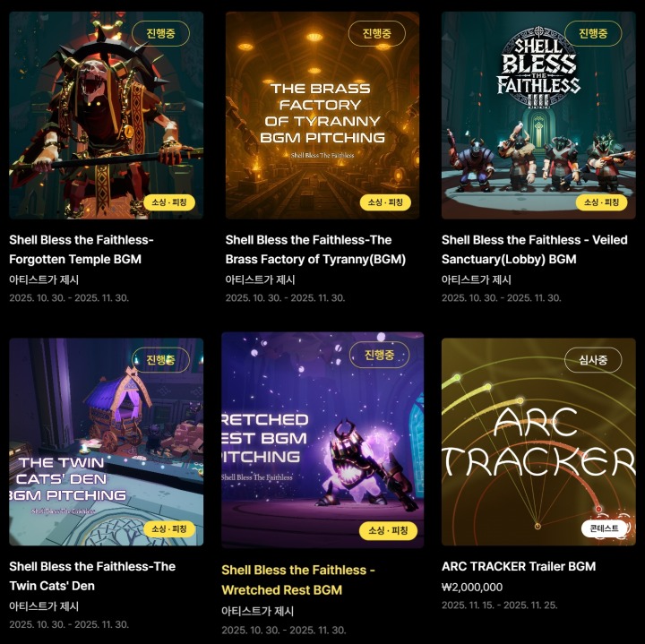This screenshot has width=645, height=644.
Task: Open the Forgotten Temple BGM skull-character thumbnail
Action: click(x=106, y=116)
